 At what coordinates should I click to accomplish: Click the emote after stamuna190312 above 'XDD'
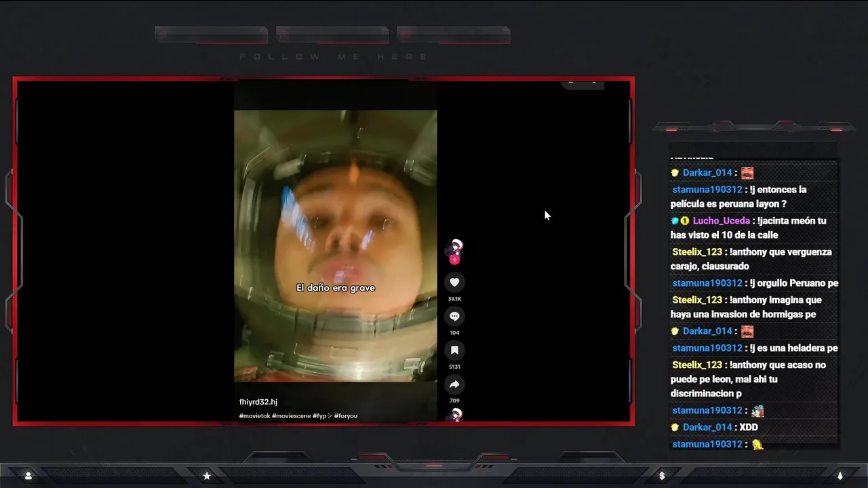[x=757, y=411]
